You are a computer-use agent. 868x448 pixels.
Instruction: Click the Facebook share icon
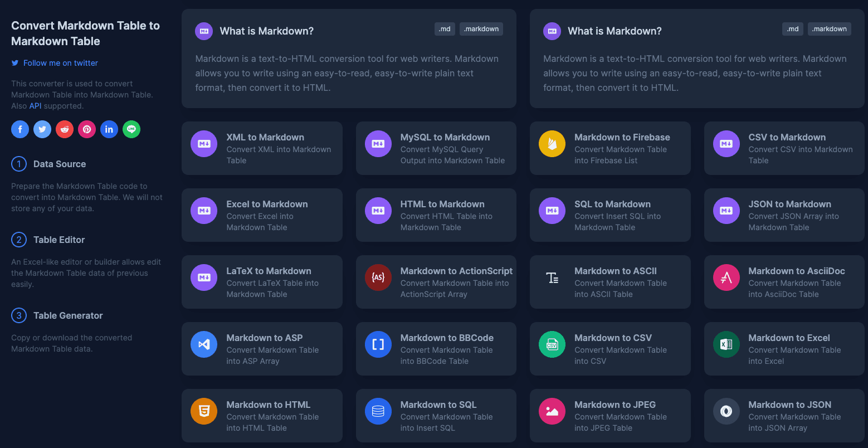pos(20,129)
